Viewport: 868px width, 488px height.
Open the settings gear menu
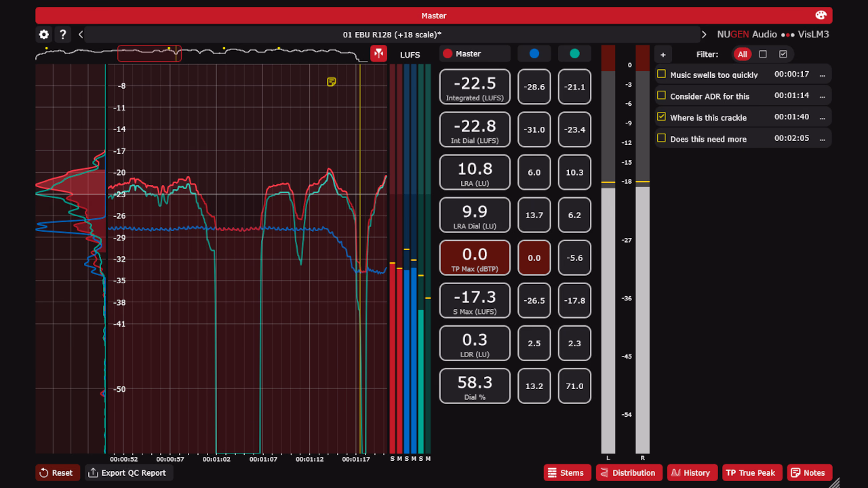pyautogui.click(x=44, y=35)
